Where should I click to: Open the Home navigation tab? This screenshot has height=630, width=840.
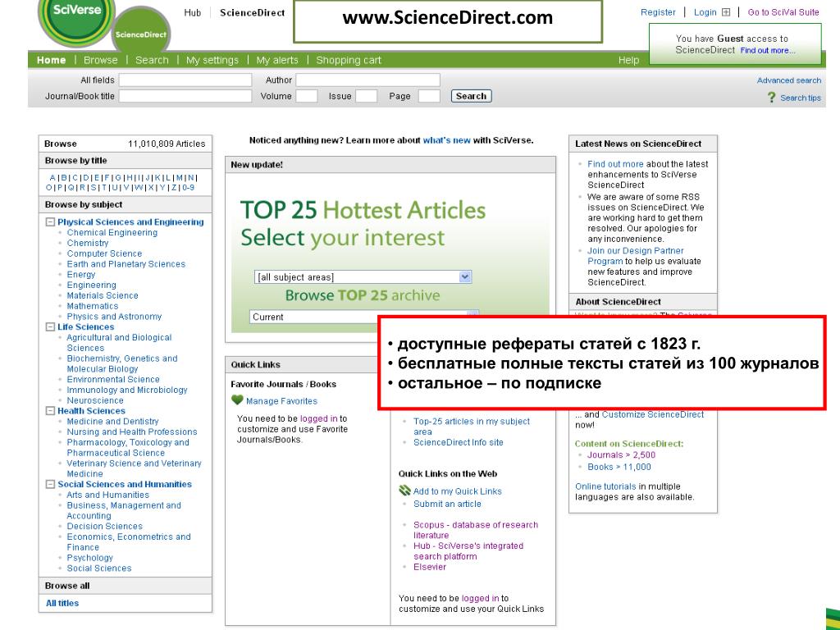point(52,60)
